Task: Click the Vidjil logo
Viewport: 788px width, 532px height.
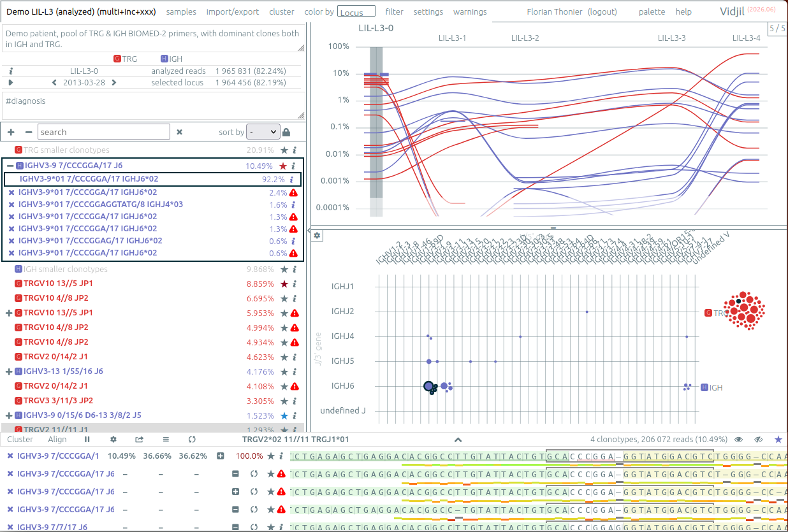Action: click(x=732, y=11)
